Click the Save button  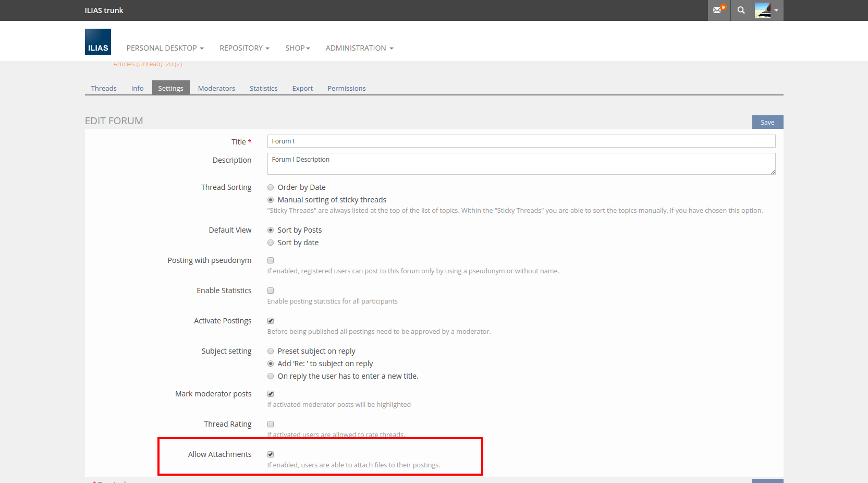(767, 122)
